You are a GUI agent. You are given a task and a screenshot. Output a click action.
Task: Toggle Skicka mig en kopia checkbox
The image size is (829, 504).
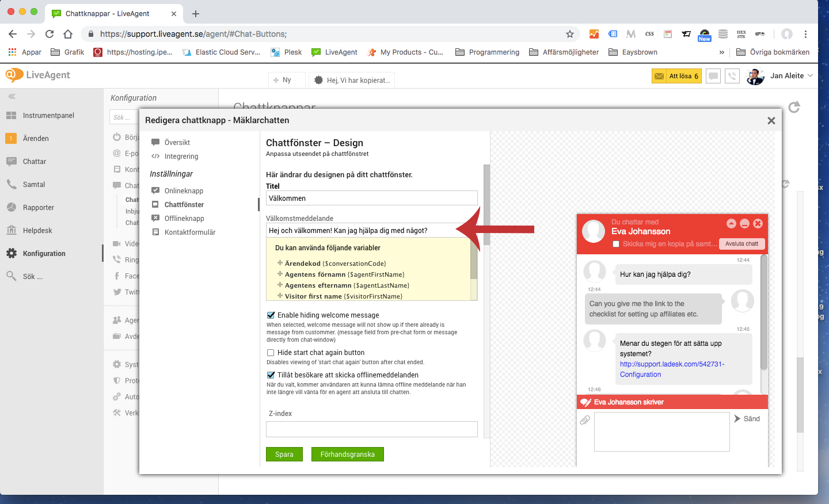[x=616, y=244]
